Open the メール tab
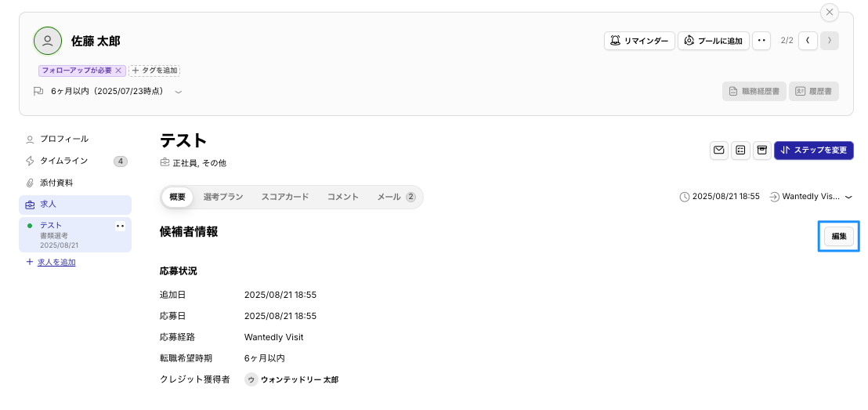Viewport: 868px width, 410px height. click(x=396, y=197)
